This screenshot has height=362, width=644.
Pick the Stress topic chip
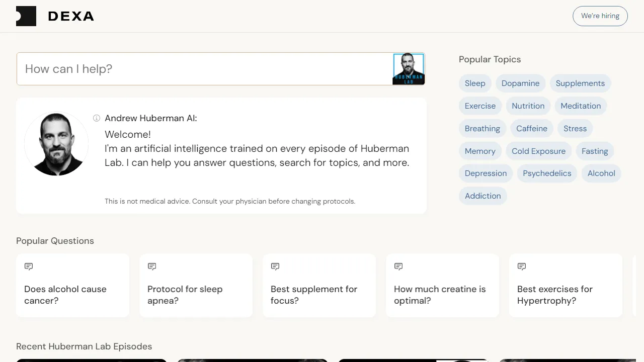(575, 129)
